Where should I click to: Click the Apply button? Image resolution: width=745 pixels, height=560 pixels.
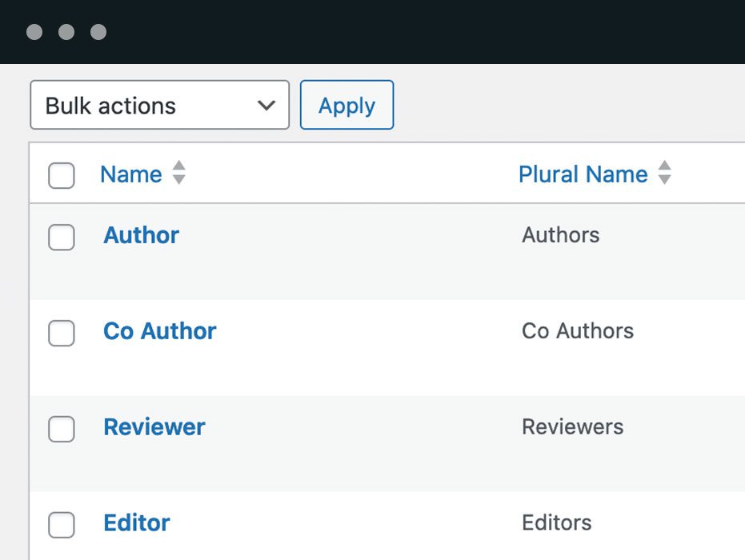pos(346,105)
